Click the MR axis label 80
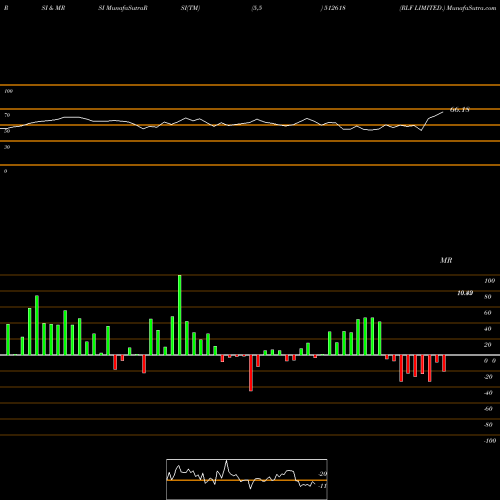Viewport: 500px width, 500px height. 488,297
